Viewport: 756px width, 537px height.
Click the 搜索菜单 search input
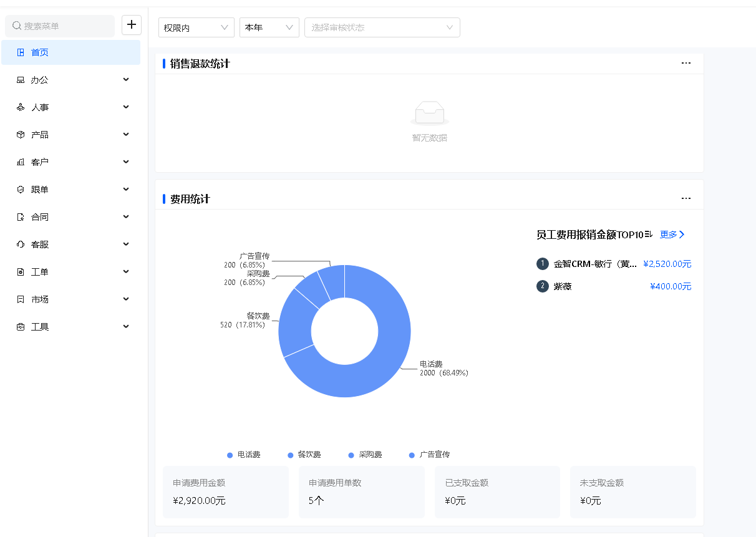[60, 26]
